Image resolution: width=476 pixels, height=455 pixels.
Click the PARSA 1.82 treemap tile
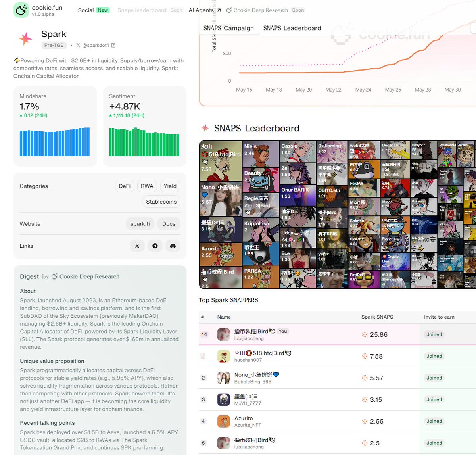(x=261, y=277)
